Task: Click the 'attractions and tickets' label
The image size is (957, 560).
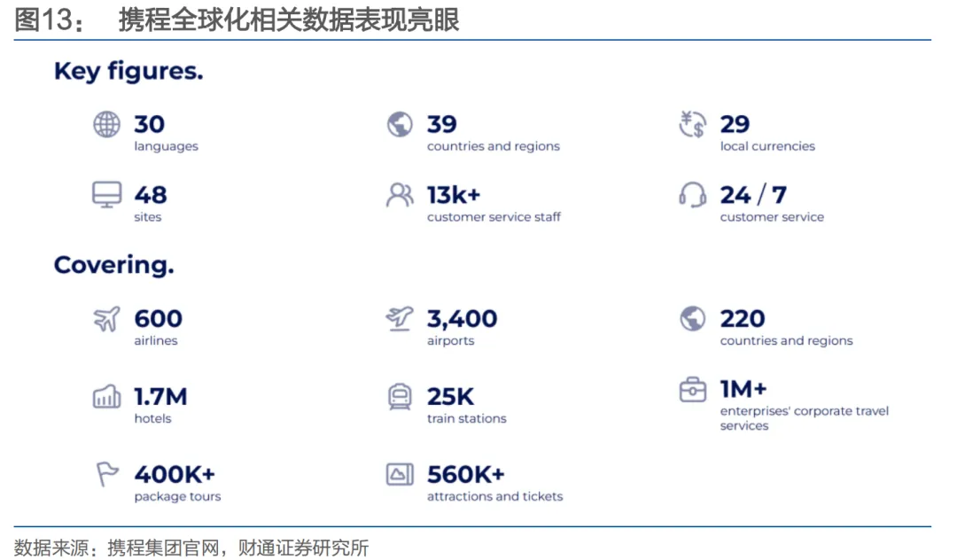Action: click(495, 496)
